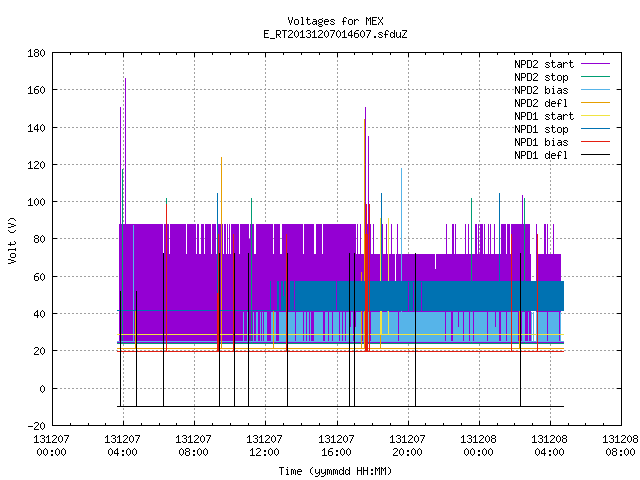Screen dimensions: 640x480
Task: Click the 'NPD2 stop' legend label
Action: [x=541, y=77]
